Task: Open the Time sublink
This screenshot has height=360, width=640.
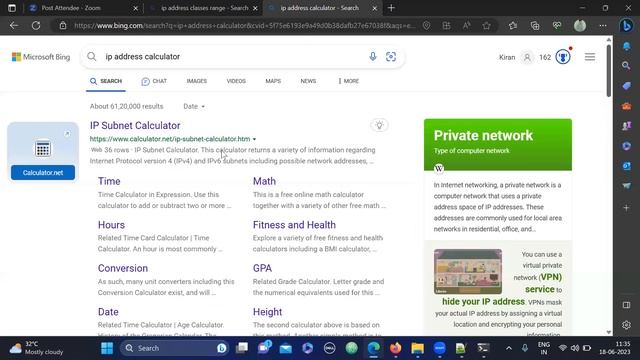Action: click(x=109, y=181)
